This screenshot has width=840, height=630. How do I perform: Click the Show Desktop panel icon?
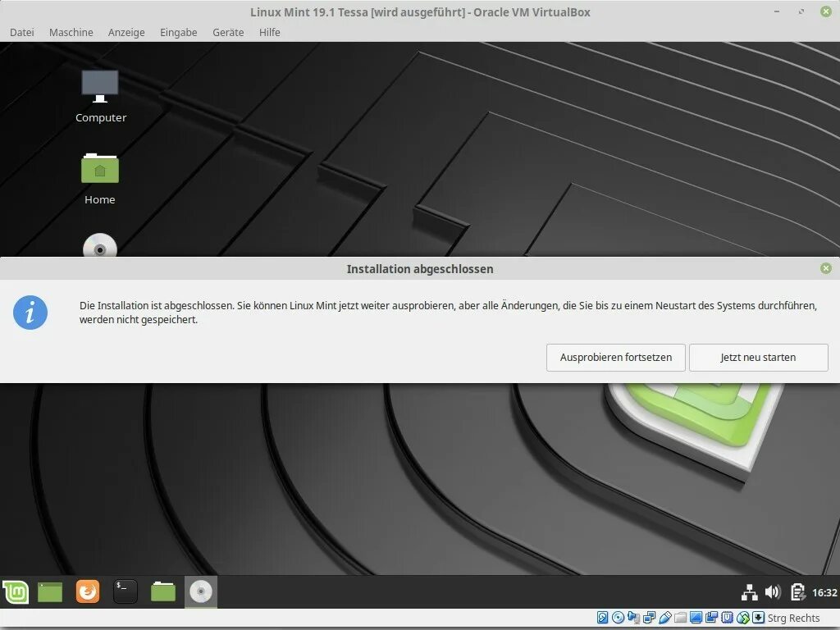pos(50,592)
